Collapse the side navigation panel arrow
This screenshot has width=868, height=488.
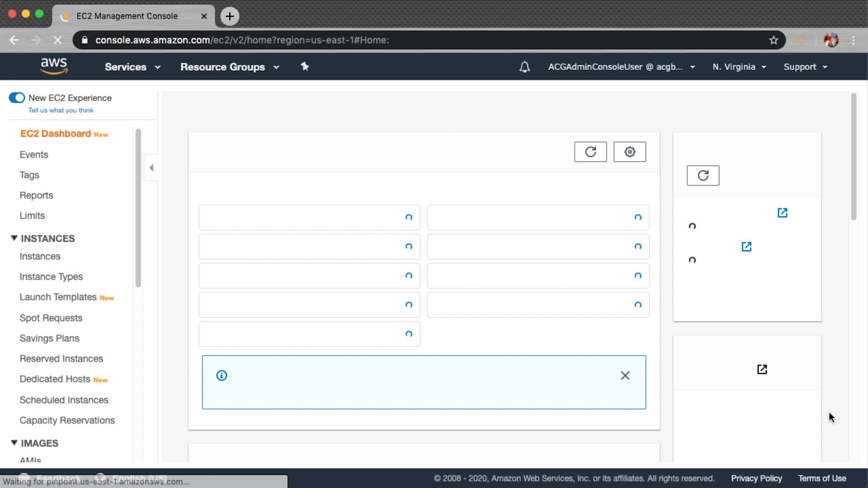click(151, 168)
